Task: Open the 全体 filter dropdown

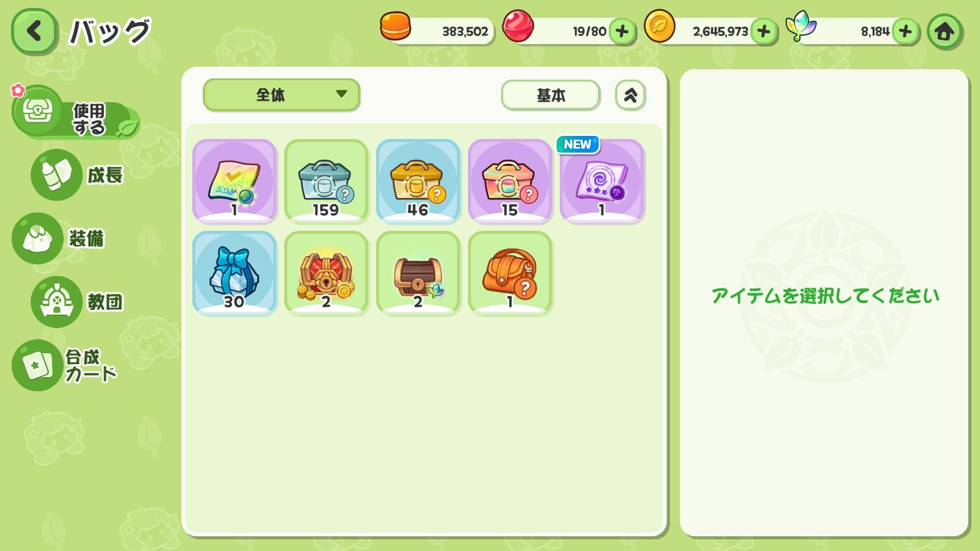Action: tap(281, 95)
